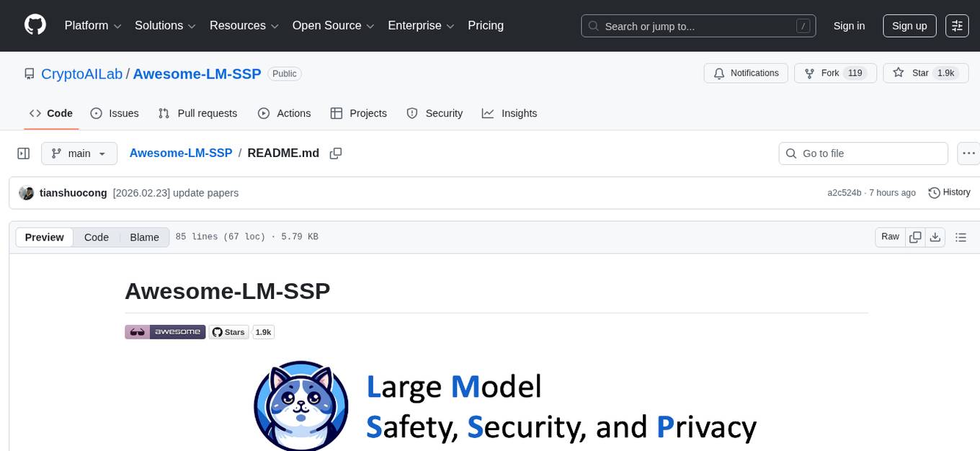This screenshot has width=980, height=451.
Task: Expand the main branch selector
Action: coord(79,153)
